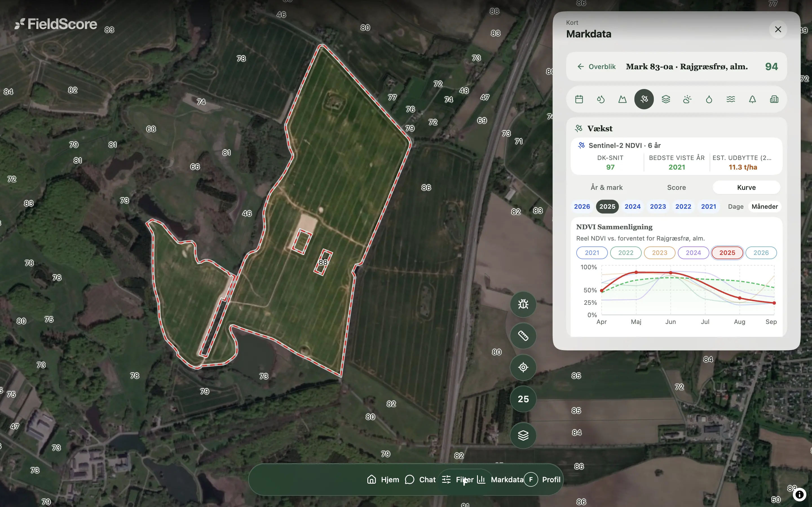Image resolution: width=812 pixels, height=507 pixels.
Task: Open Chat from bottom navigation
Action: (420, 479)
